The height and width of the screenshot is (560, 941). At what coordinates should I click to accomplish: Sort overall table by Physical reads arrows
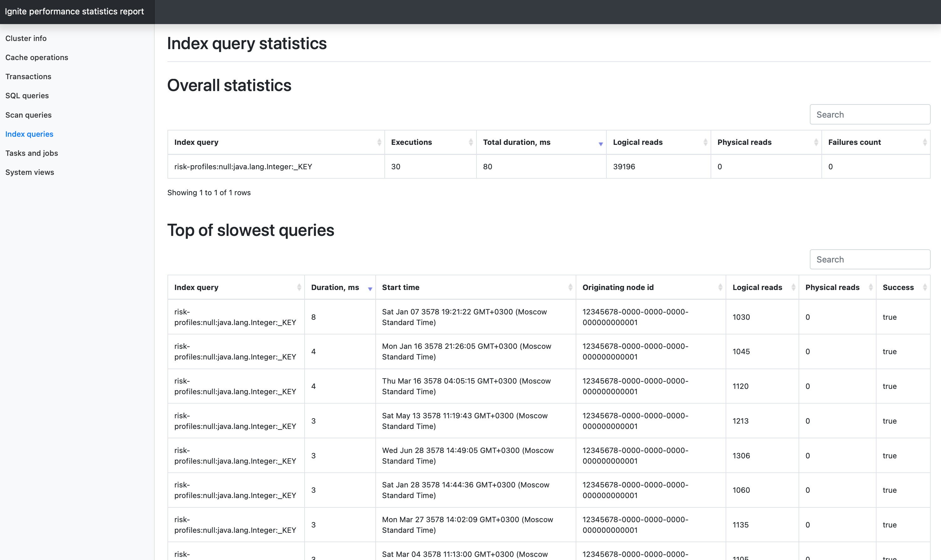coord(816,142)
